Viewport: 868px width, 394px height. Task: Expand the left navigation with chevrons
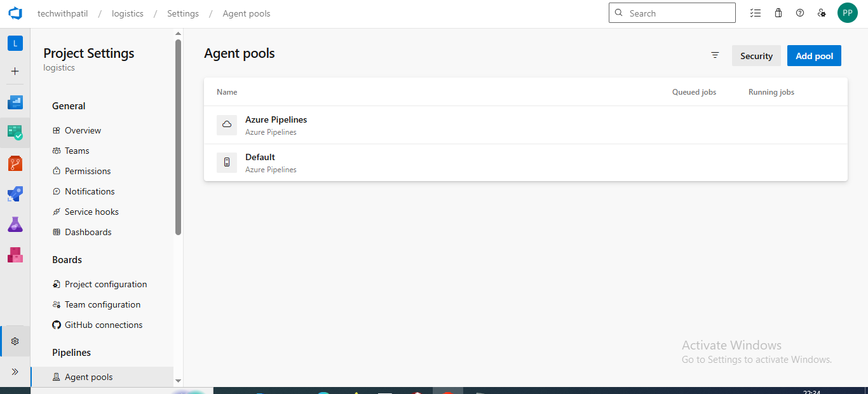(15, 372)
